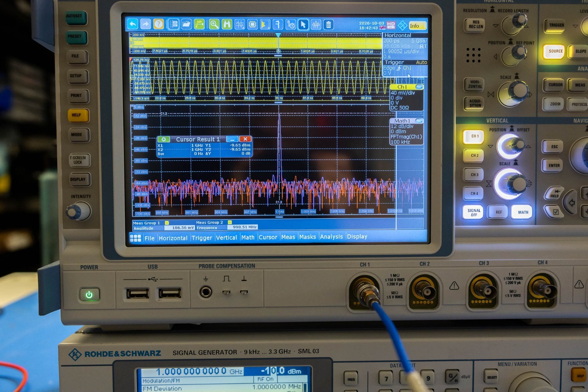The height and width of the screenshot is (392, 588).
Task: Activate the FFT spectrum tool icon
Action: [x=316, y=24]
